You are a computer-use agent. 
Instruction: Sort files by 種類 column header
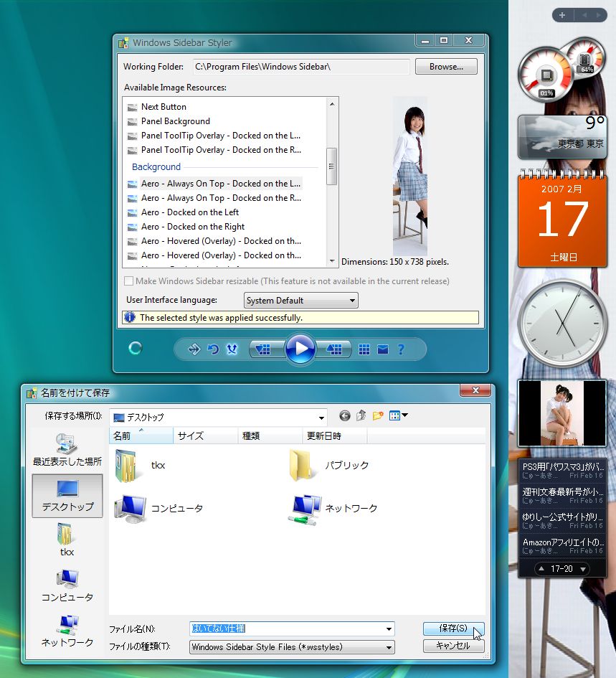click(x=270, y=435)
